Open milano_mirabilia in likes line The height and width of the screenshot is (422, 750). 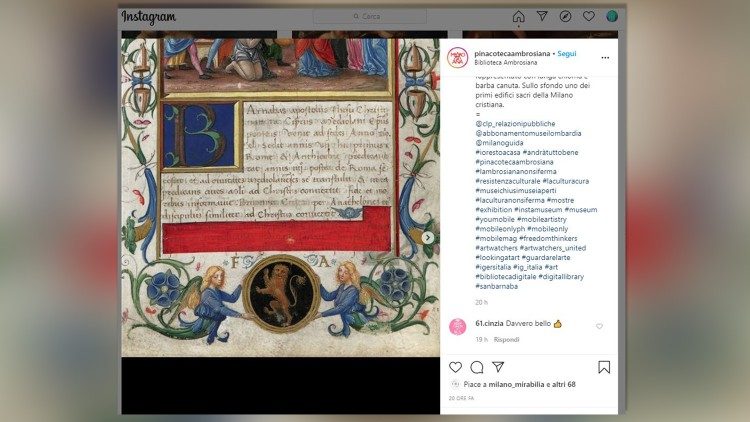pyautogui.click(x=516, y=384)
